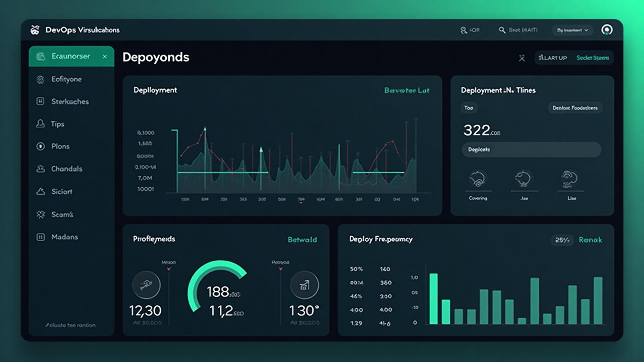Click the search magnifier icon beside Brot
This screenshot has height=362, width=644.
(x=502, y=30)
